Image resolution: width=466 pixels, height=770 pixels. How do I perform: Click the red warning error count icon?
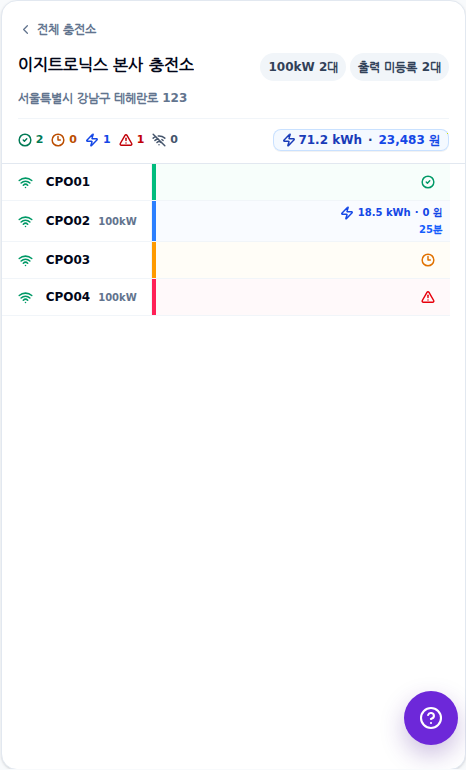126,140
